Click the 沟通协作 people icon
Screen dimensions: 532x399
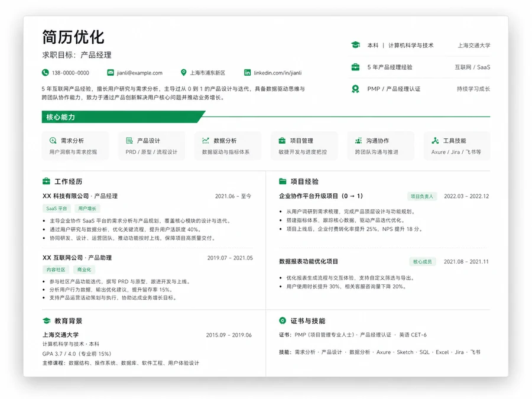(358, 141)
